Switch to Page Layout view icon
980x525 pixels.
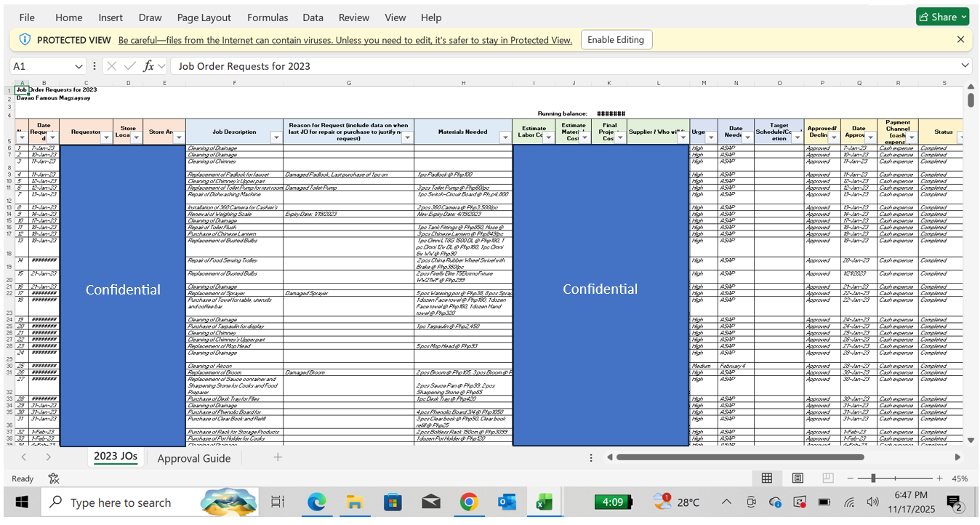pos(798,478)
